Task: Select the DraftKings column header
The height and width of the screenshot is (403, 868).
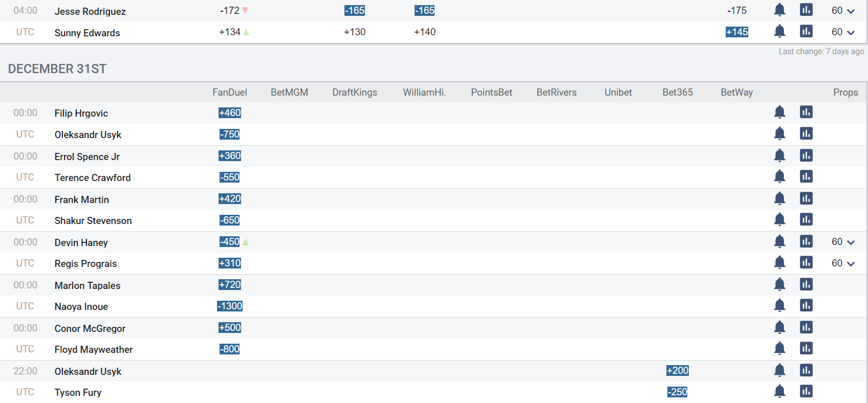Action: tap(355, 93)
